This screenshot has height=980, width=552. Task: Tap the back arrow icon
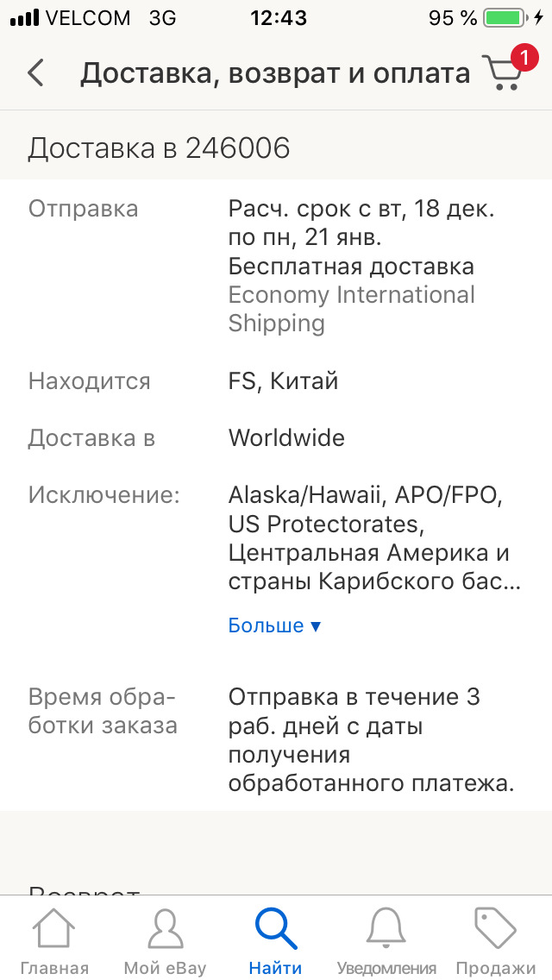click(35, 73)
